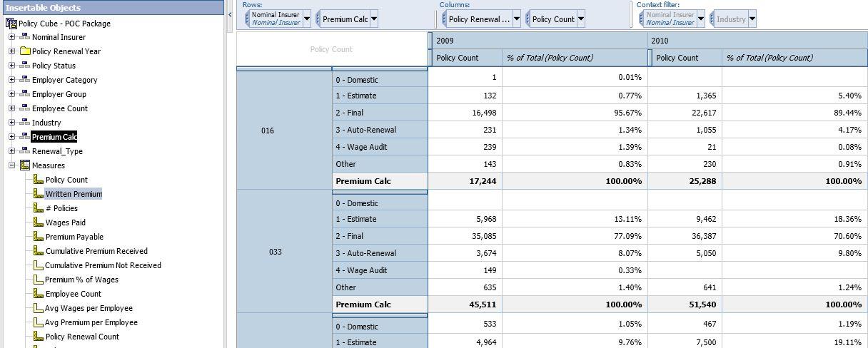Click the Wages Paid measure icon

pos(39,222)
